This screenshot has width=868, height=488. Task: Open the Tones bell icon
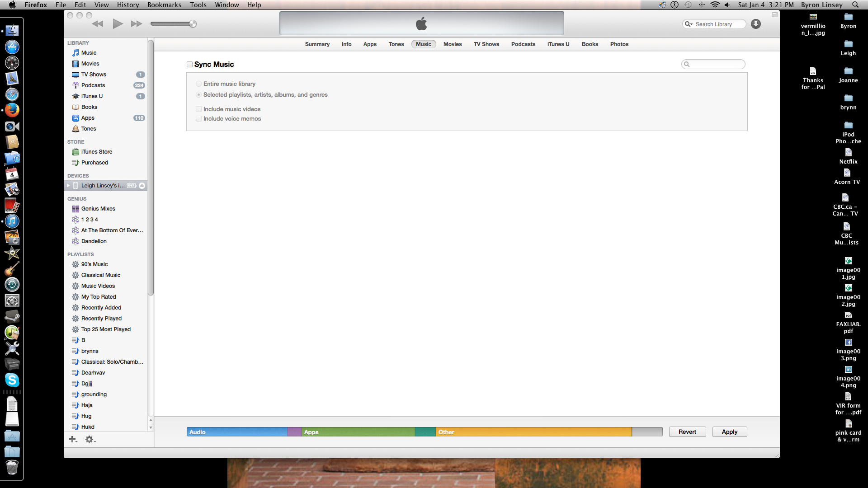pyautogui.click(x=75, y=129)
